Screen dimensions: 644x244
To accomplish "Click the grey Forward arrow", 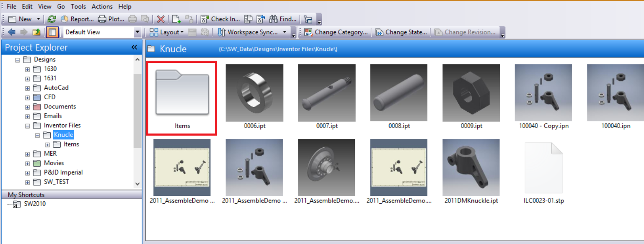I will (x=24, y=32).
